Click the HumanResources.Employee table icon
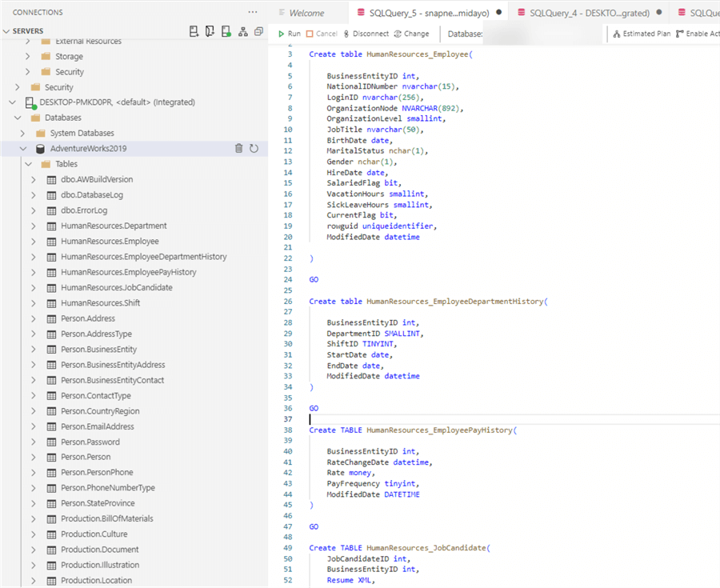Screen dimensions: 720x588 [51, 242]
